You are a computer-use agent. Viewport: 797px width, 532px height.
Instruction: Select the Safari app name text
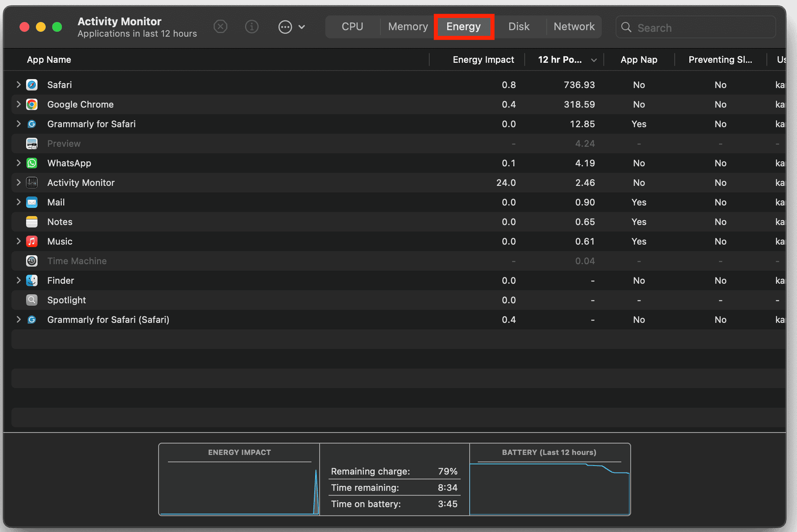coord(59,85)
